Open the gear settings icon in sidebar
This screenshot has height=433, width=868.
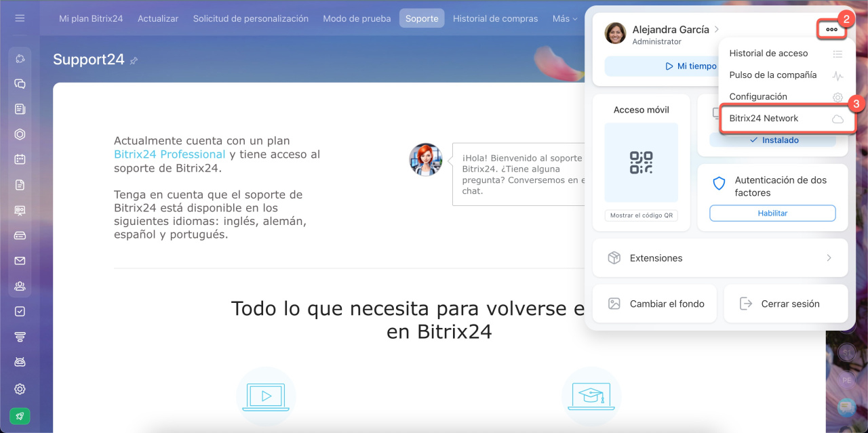coord(20,389)
